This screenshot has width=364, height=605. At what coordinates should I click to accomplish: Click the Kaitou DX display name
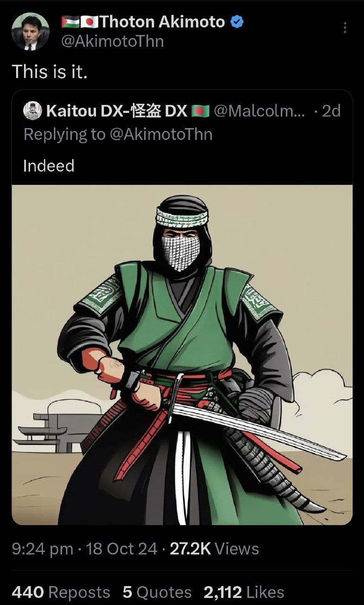click(x=117, y=111)
